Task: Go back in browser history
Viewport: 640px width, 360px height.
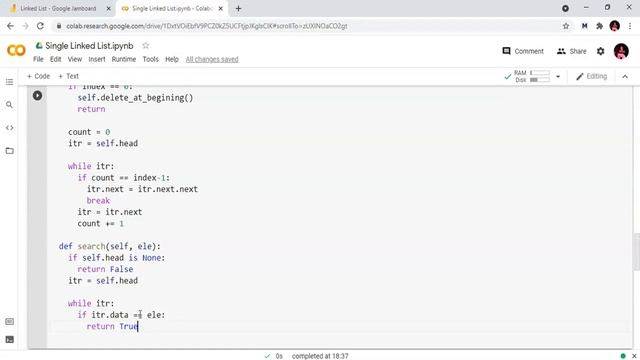Action: click(10, 26)
